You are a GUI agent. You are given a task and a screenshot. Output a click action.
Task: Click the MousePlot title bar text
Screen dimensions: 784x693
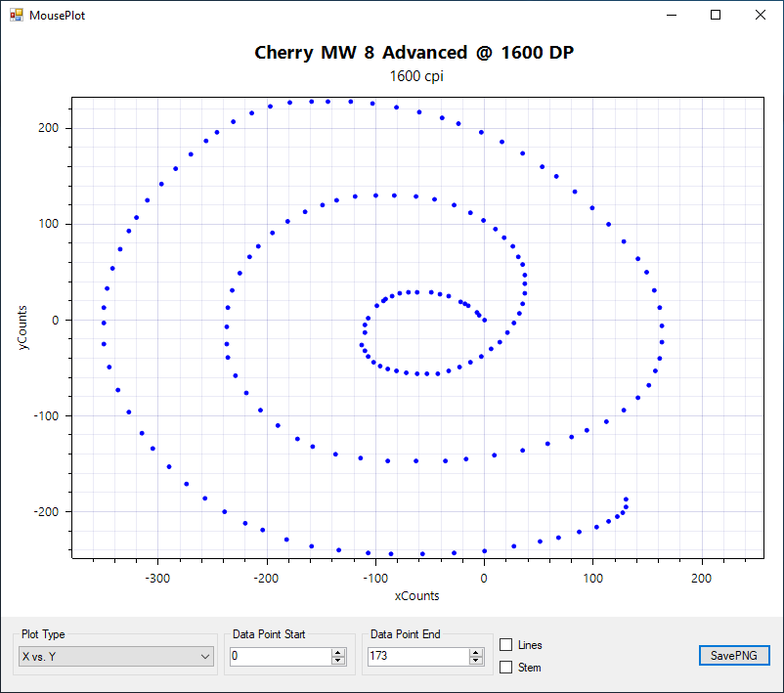(x=57, y=16)
